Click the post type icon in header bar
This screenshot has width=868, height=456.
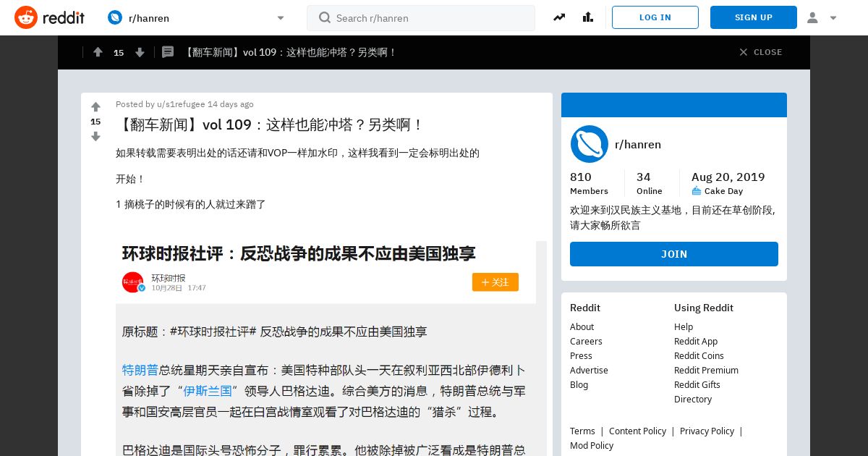coord(168,52)
